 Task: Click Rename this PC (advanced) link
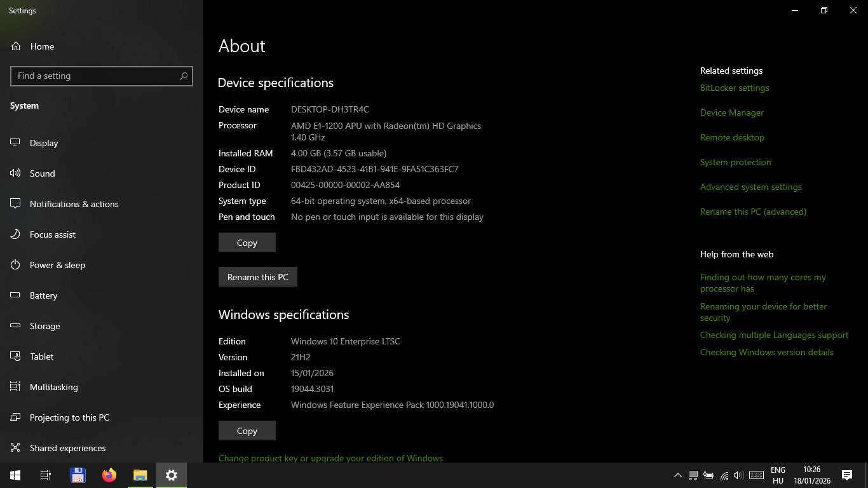click(x=753, y=212)
